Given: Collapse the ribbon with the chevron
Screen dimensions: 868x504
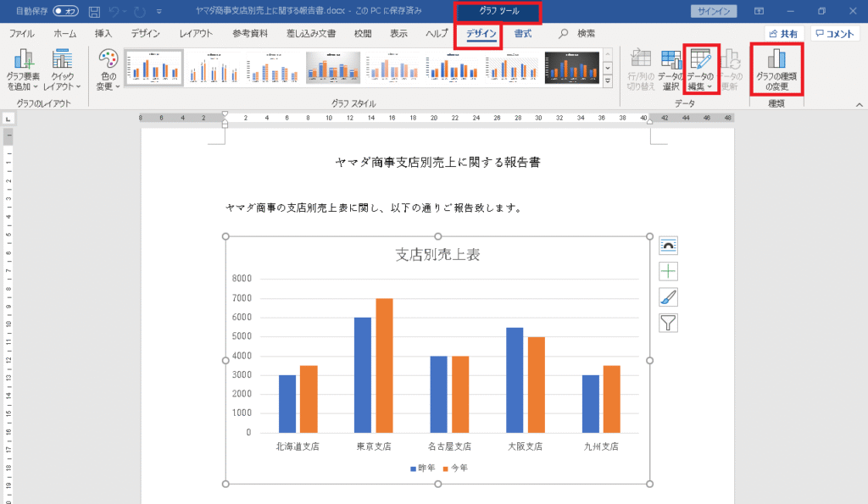Looking at the screenshot, I should 860,104.
